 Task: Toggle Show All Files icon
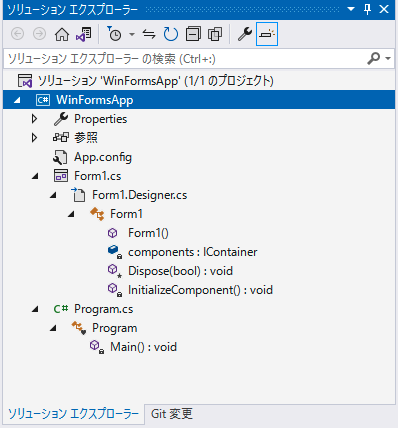[x=215, y=34]
